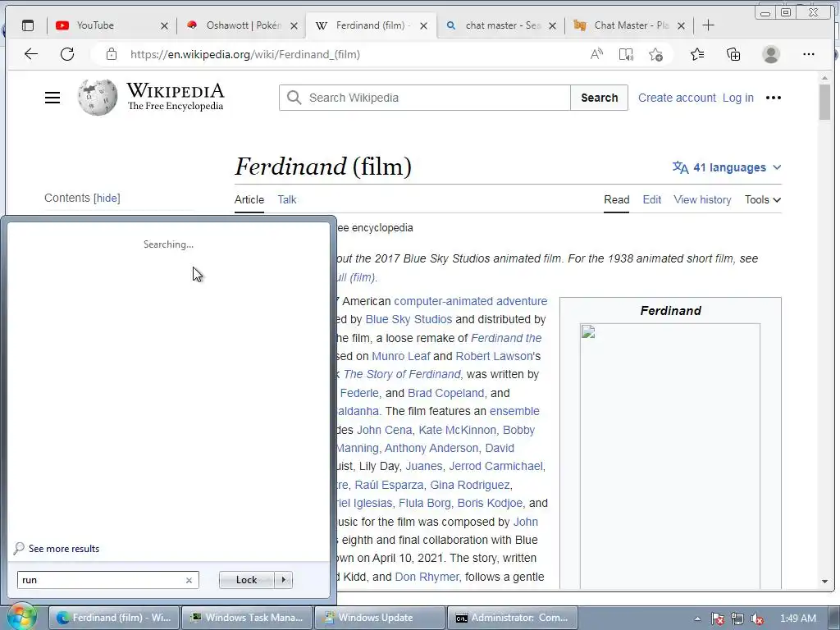The width and height of the screenshot is (840, 630).
Task: View site info lock icon
Action: click(x=111, y=54)
